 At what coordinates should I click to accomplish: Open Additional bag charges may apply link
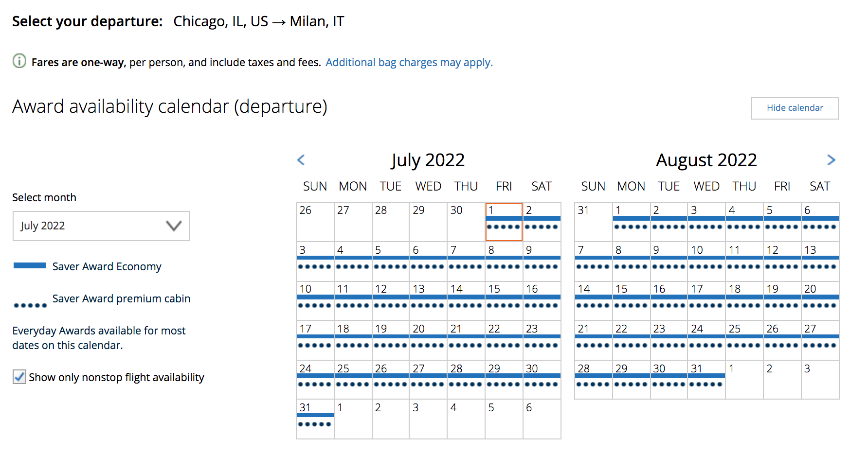pos(409,62)
